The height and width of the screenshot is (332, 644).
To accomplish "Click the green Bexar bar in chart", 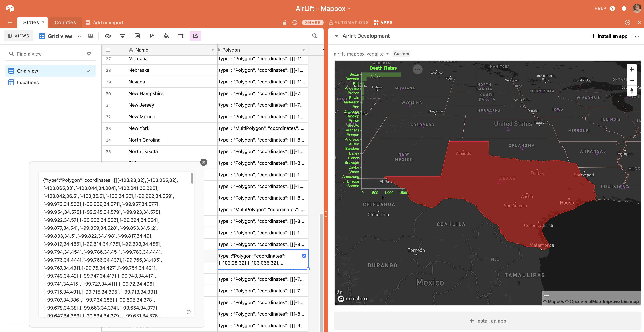I will pyautogui.click(x=381, y=74).
